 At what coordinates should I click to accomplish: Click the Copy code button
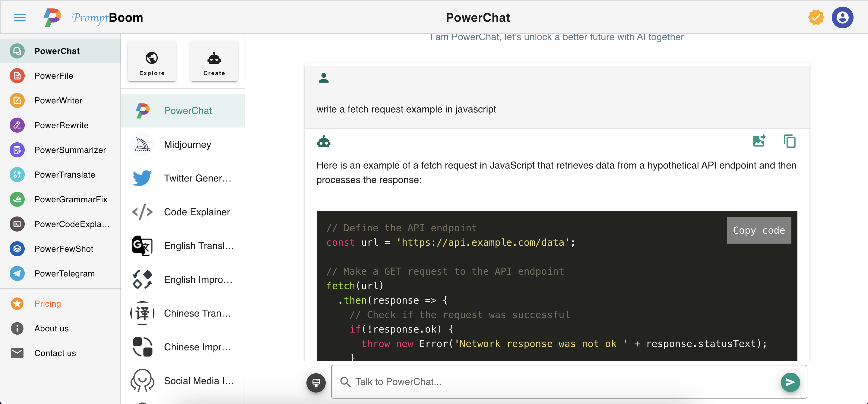pos(759,230)
